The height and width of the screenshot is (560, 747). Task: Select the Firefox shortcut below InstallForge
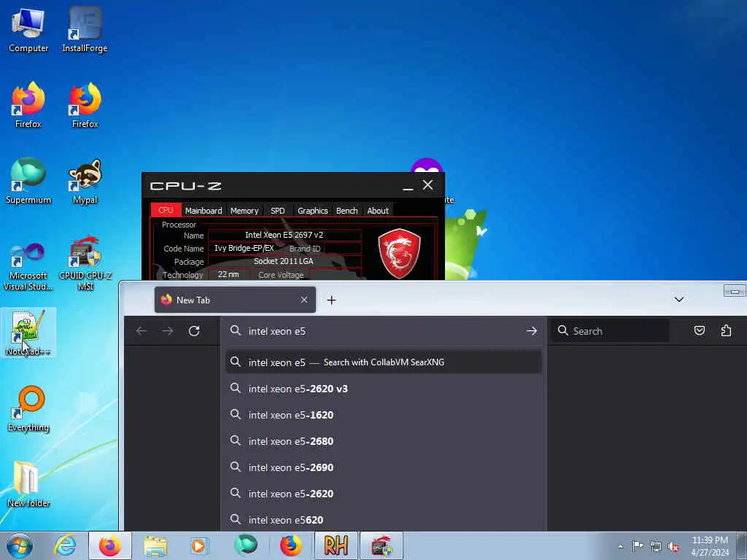pos(85,106)
